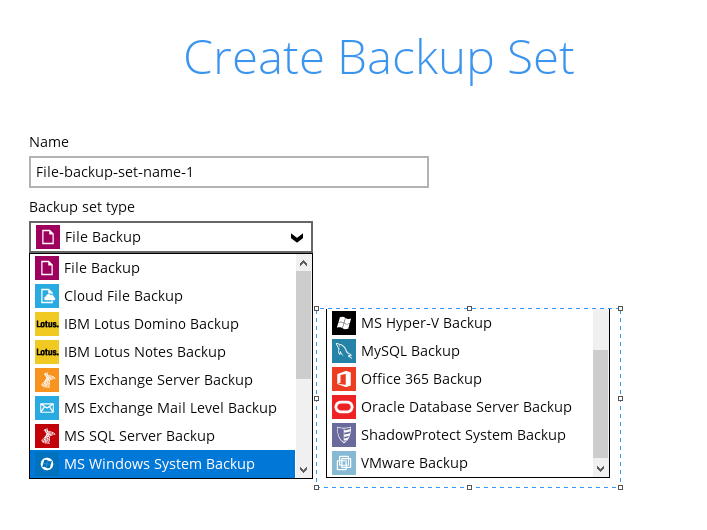Click the right list scrollbar thumb
The width and height of the screenshot is (707, 530).
(601, 404)
